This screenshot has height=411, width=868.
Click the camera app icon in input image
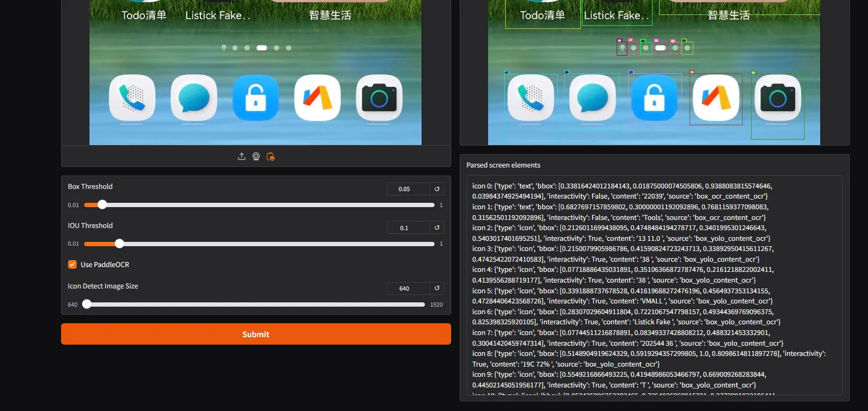(x=379, y=98)
